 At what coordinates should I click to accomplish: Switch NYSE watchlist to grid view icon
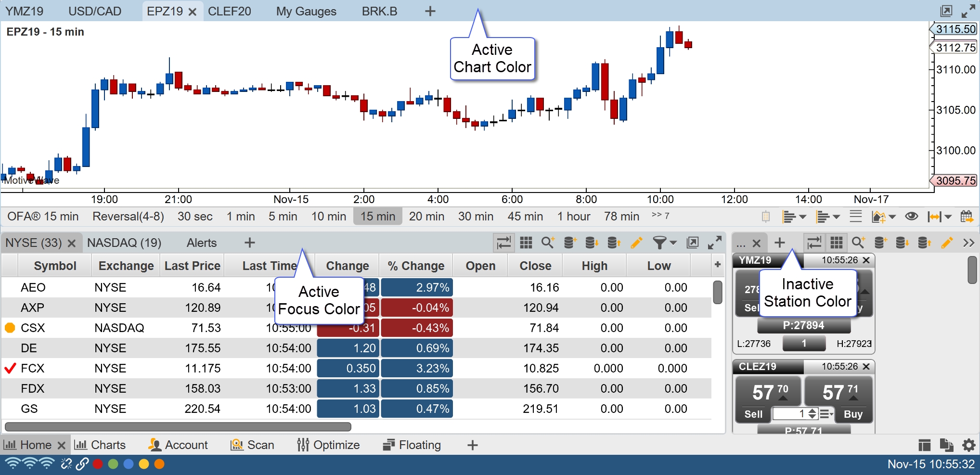tap(526, 243)
